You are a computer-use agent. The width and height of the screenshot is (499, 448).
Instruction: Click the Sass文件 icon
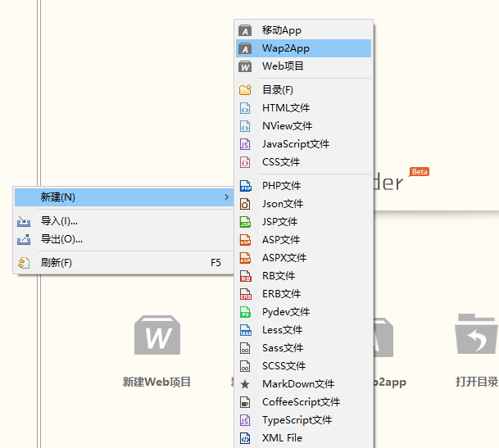click(x=245, y=348)
